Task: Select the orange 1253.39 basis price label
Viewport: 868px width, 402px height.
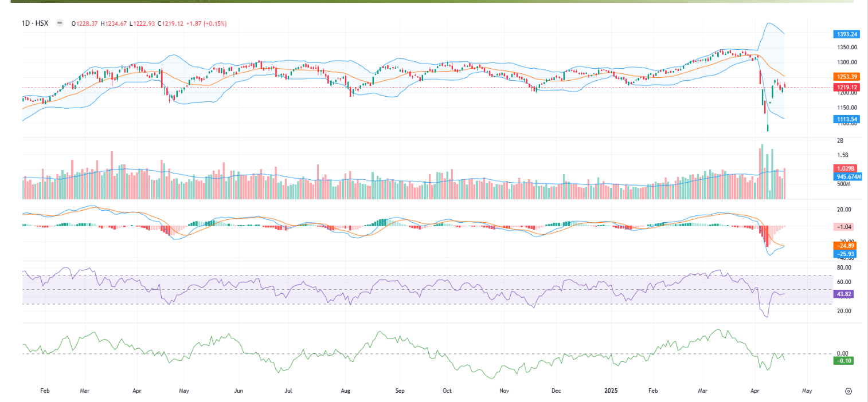Action: [846, 77]
